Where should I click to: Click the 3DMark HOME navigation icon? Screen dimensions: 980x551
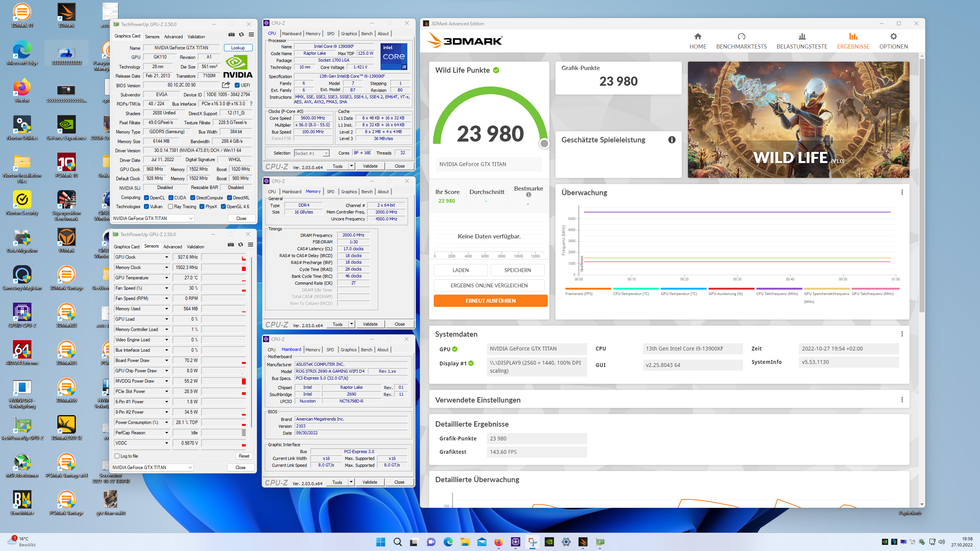(x=697, y=37)
